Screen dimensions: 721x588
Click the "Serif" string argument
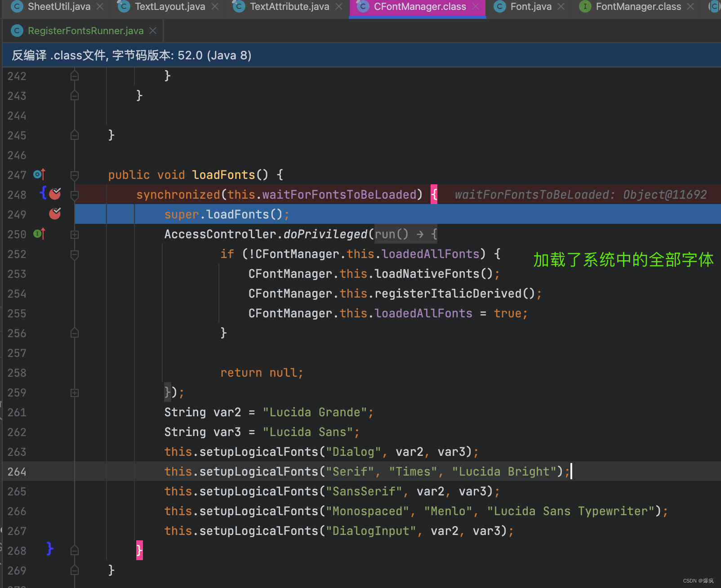pyautogui.click(x=350, y=472)
